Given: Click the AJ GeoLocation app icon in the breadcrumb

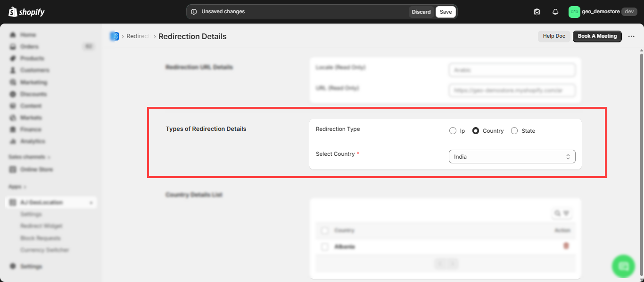Looking at the screenshot, I should pos(114,36).
